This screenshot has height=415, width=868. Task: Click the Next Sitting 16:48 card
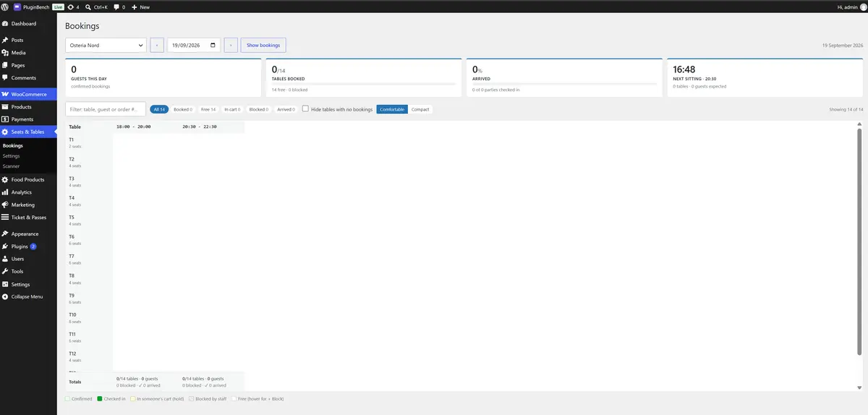[765, 77]
